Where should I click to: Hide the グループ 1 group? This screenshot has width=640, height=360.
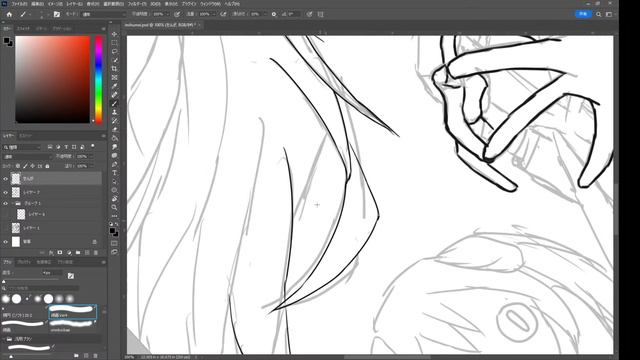pos(6,203)
